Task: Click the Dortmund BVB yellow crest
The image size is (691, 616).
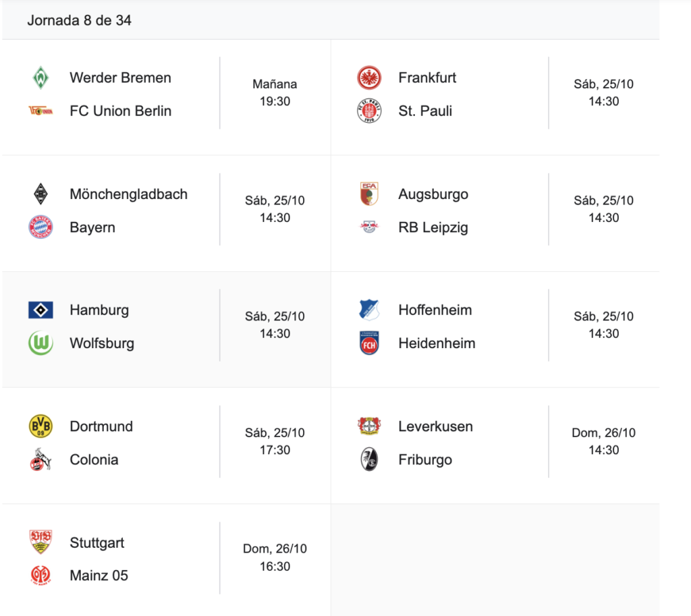Action: click(40, 426)
